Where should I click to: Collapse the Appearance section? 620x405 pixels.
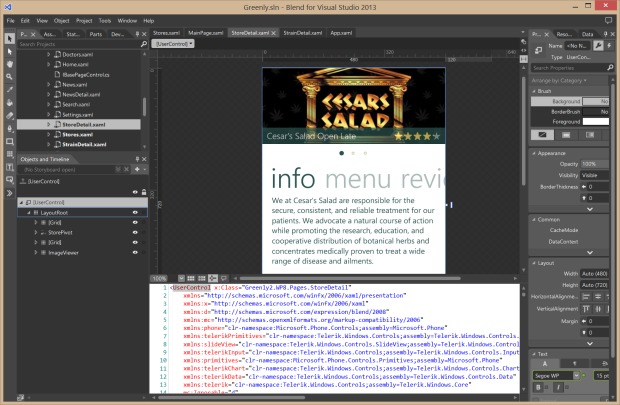pos(534,154)
